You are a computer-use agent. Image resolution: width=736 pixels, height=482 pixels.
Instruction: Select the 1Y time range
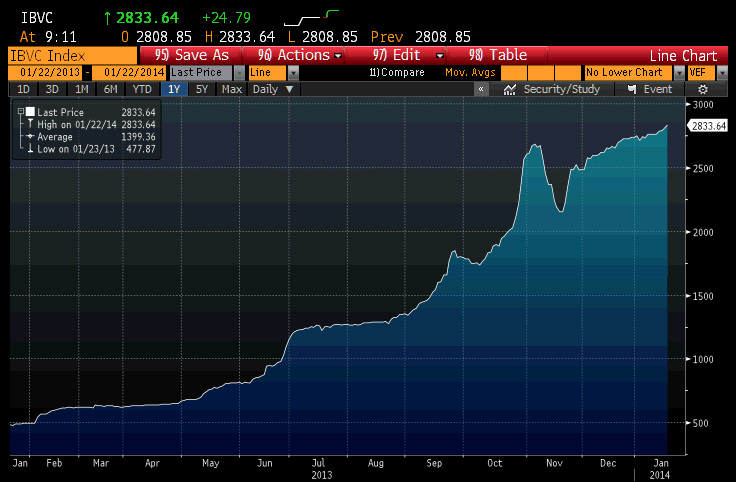click(174, 89)
